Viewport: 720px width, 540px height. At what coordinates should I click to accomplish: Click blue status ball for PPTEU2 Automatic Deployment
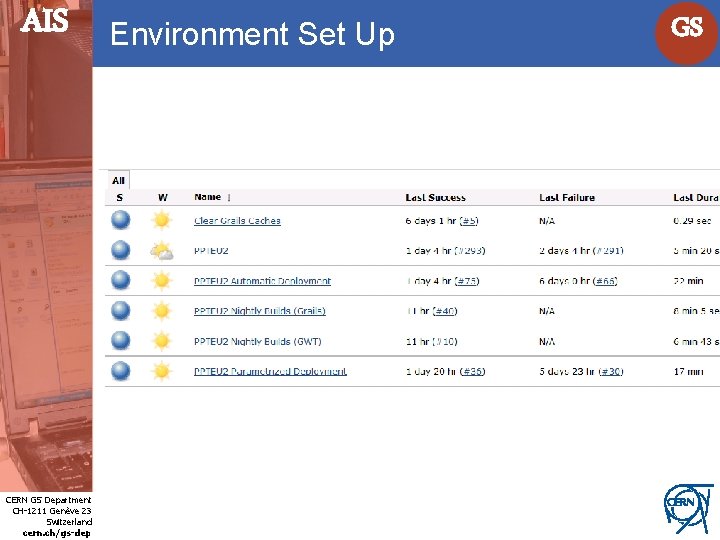click(120, 280)
